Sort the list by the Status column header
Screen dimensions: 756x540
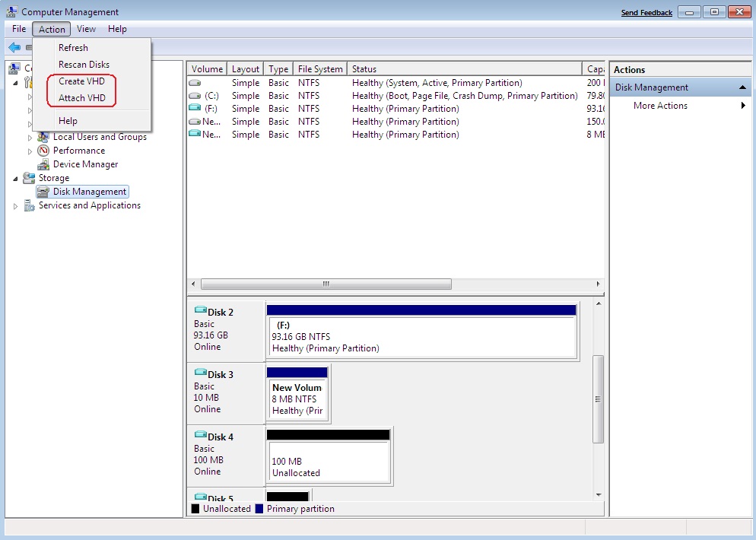click(465, 69)
